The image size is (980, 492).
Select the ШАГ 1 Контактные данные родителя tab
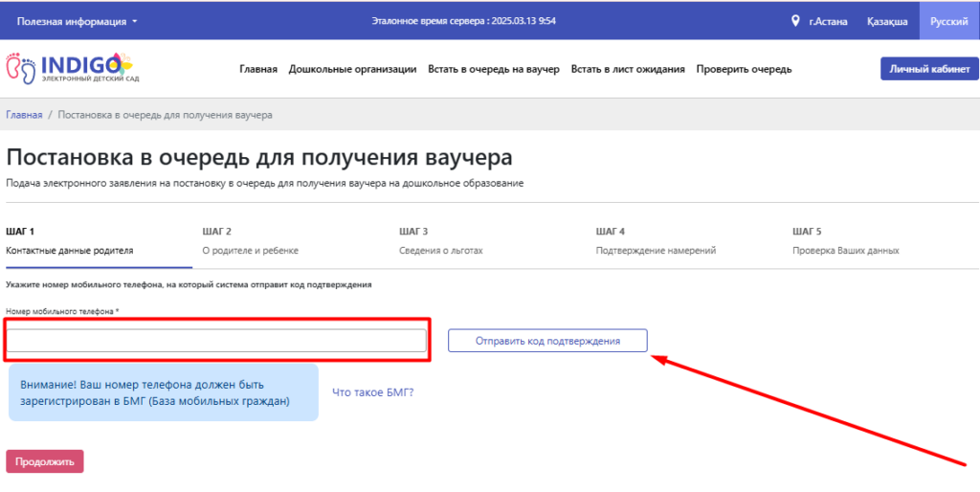tap(69, 241)
